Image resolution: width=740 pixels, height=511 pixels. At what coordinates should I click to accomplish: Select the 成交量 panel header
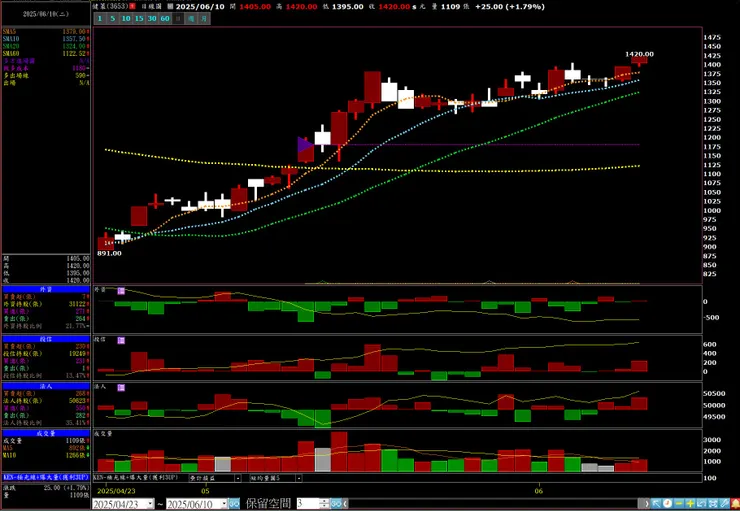coord(46,433)
